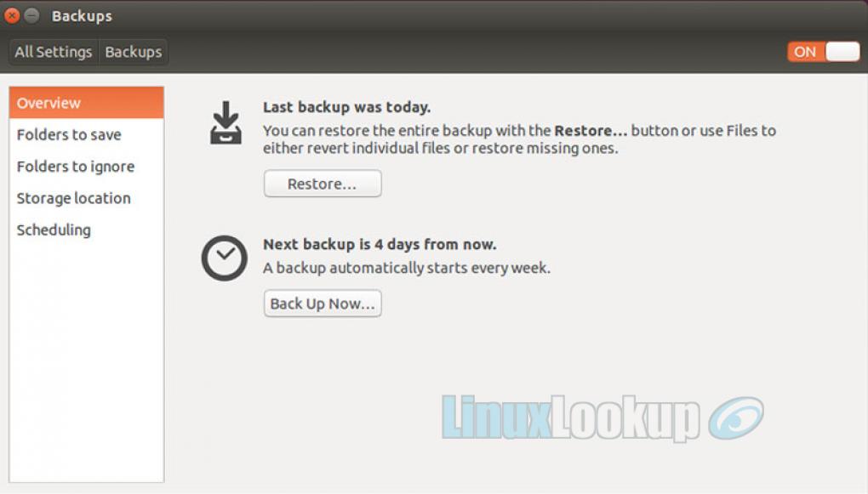The image size is (868, 494).
Task: Click the Restore... button
Action: (x=323, y=184)
